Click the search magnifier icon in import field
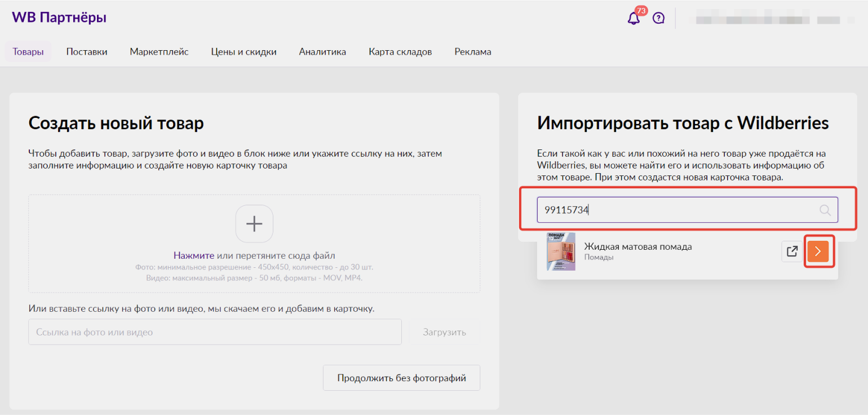The height and width of the screenshot is (415, 868). pos(825,210)
